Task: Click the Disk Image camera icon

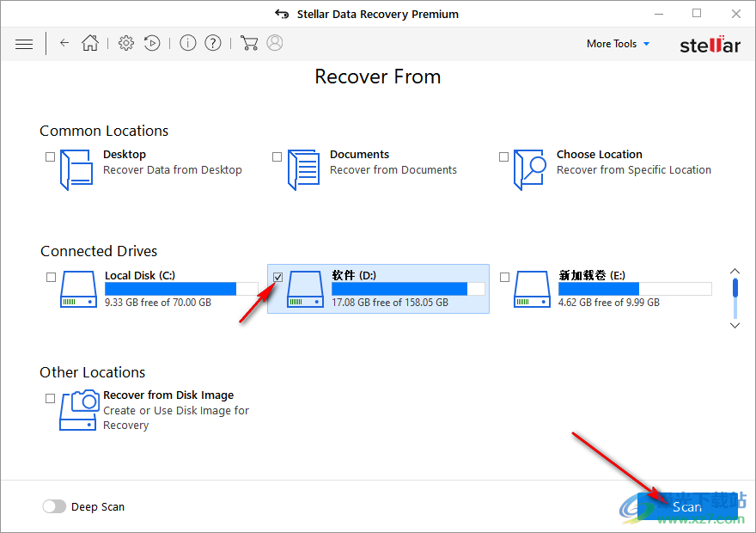Action: coord(78,410)
